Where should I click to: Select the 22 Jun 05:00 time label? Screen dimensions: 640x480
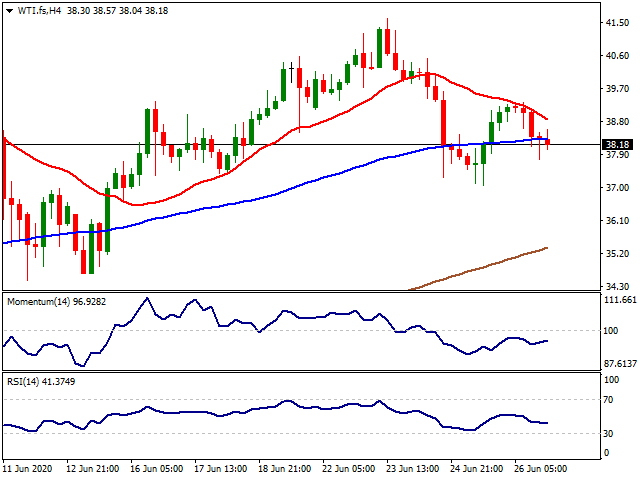349,469
